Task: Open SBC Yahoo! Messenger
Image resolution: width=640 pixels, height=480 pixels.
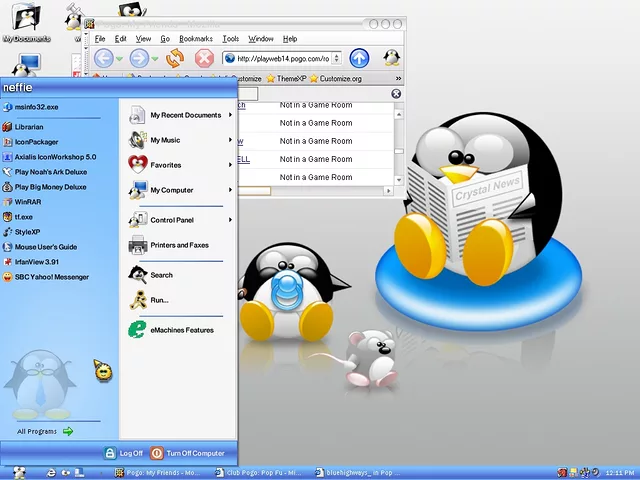Action: pos(51,277)
